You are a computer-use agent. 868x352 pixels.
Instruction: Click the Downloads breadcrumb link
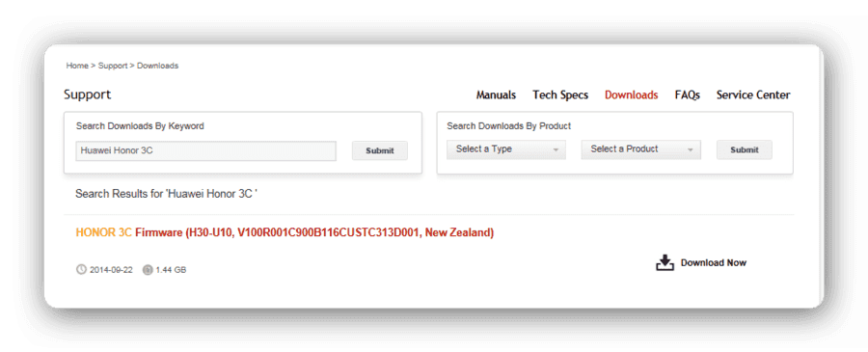(158, 66)
